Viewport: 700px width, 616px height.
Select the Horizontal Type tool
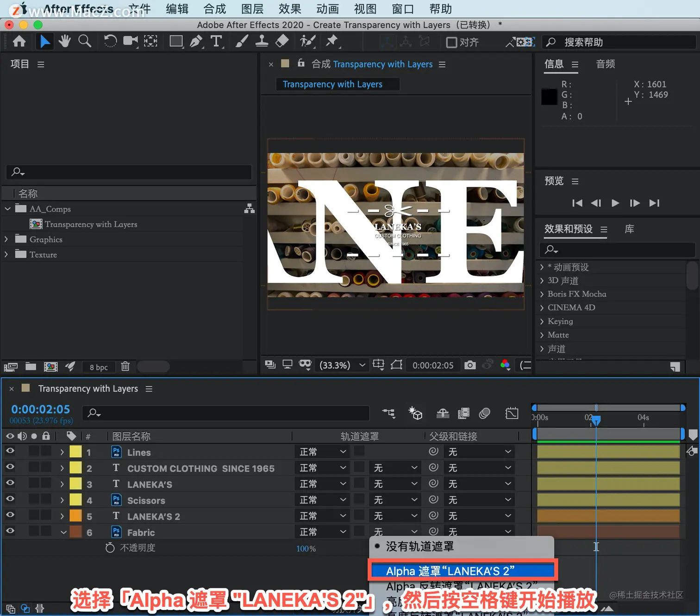pos(216,42)
